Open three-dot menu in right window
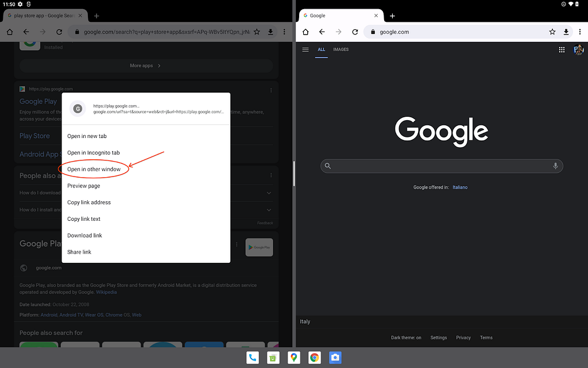This screenshot has height=368, width=588. tap(580, 32)
